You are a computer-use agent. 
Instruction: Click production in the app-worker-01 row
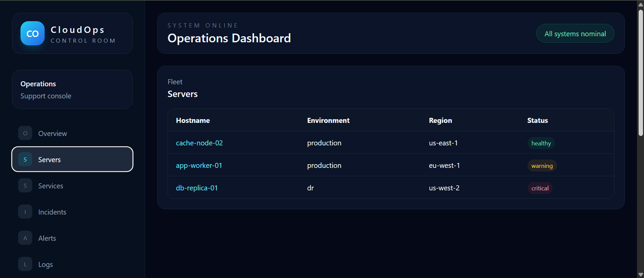pos(324,165)
